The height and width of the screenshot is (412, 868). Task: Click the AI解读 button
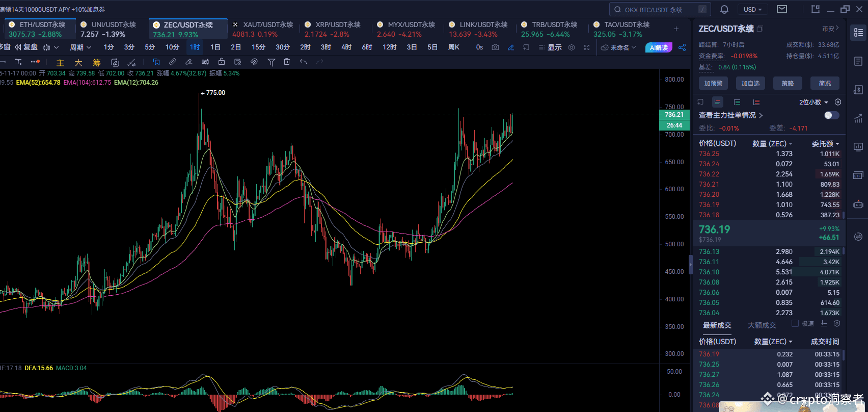tap(659, 47)
